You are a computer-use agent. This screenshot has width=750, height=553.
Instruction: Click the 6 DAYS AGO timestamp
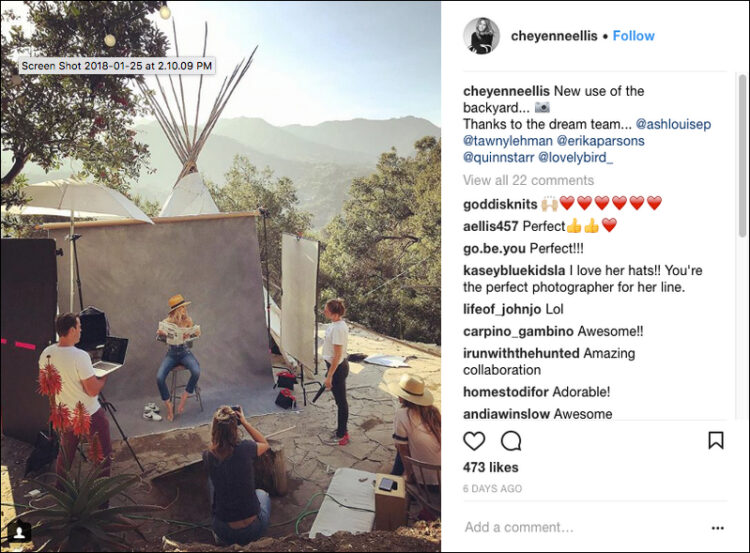click(492, 489)
